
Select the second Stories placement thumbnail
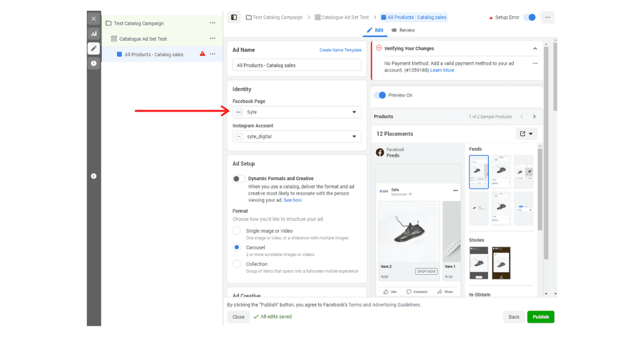(501, 263)
